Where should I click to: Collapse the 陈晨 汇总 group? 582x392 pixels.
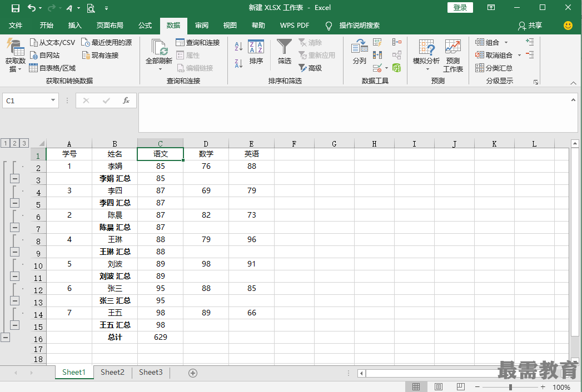tap(14, 227)
